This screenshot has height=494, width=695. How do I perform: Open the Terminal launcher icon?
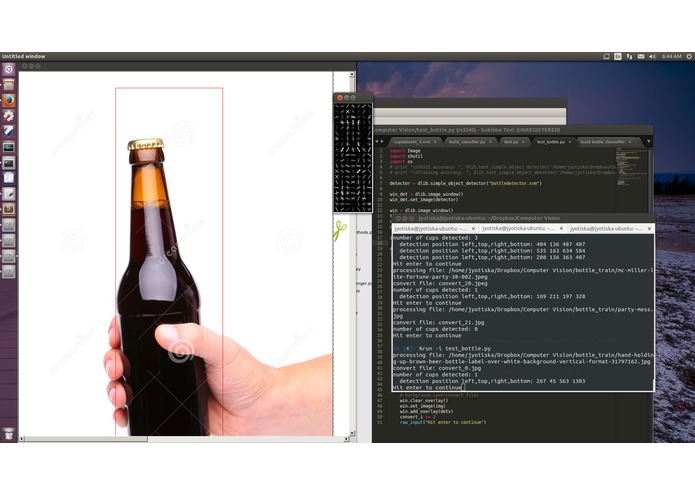(8, 163)
